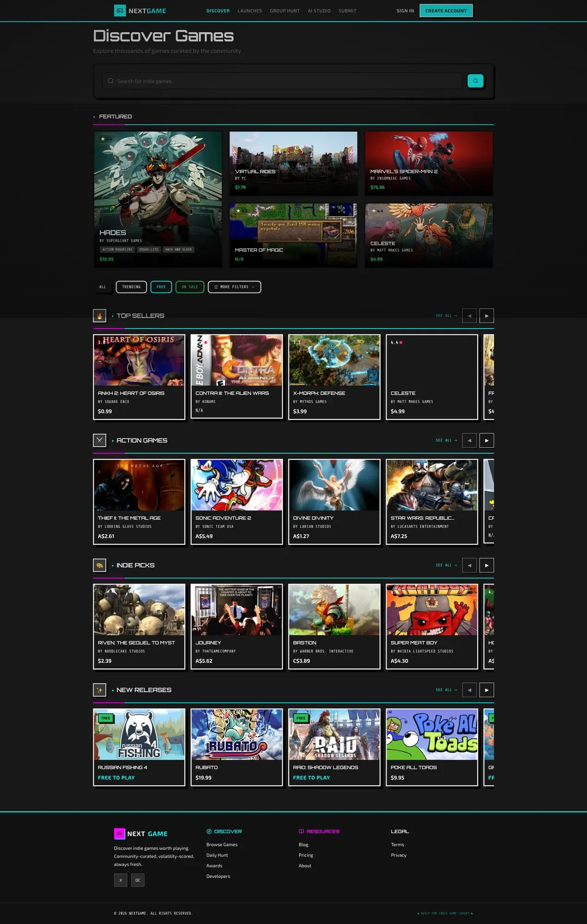Show previous New Releases
The height and width of the screenshot is (924, 587).
coord(469,690)
